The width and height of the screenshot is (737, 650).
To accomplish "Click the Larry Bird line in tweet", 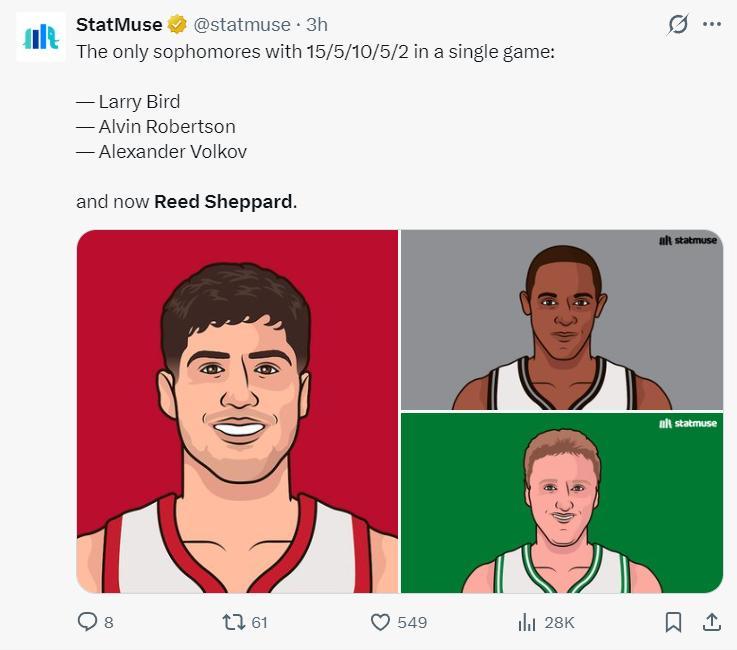I will [x=139, y=101].
